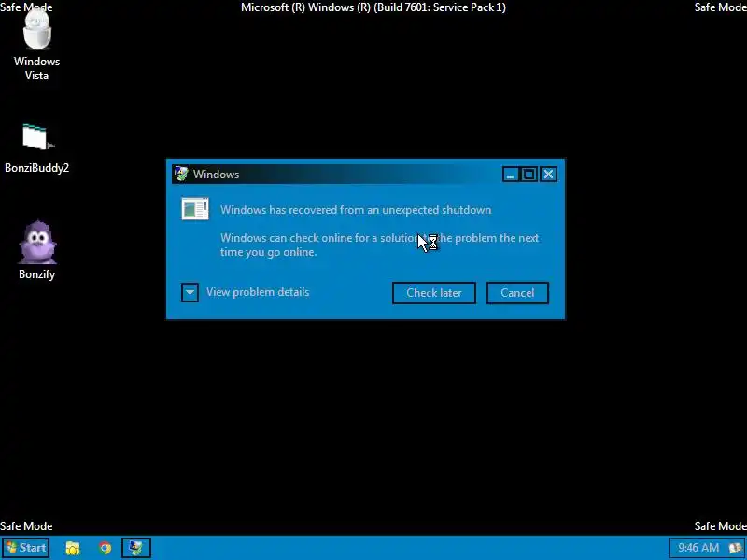The width and height of the screenshot is (747, 560).
Task: Click the Cancel button in dialog
Action: click(517, 293)
